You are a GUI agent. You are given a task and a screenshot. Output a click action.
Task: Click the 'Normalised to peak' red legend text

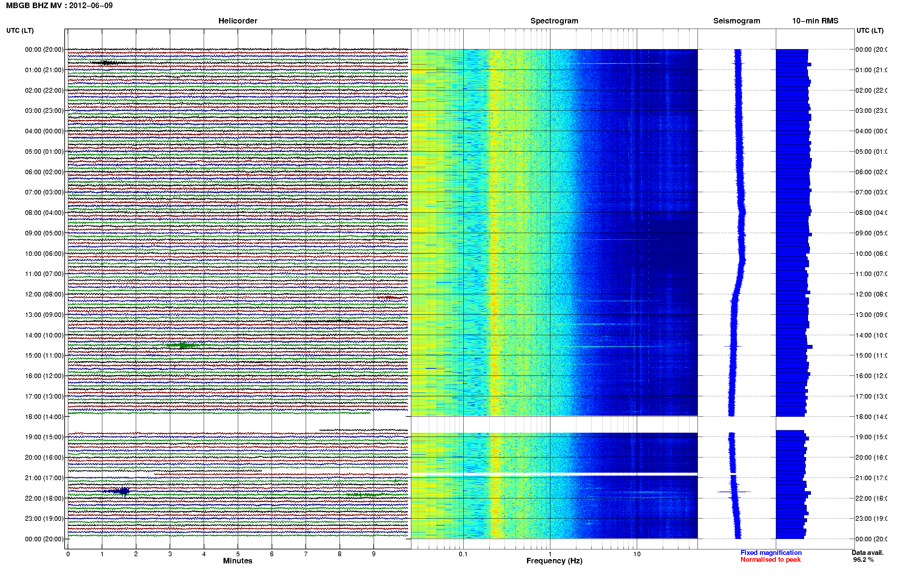click(x=770, y=560)
